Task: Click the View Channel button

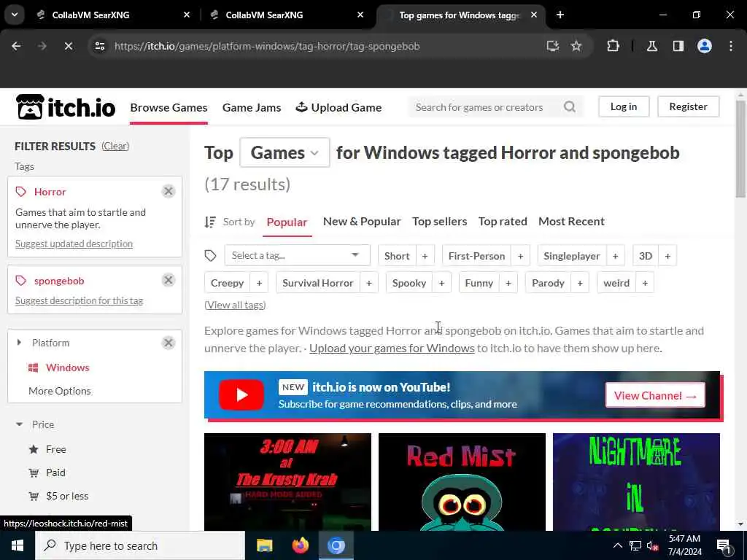Action: [655, 395]
